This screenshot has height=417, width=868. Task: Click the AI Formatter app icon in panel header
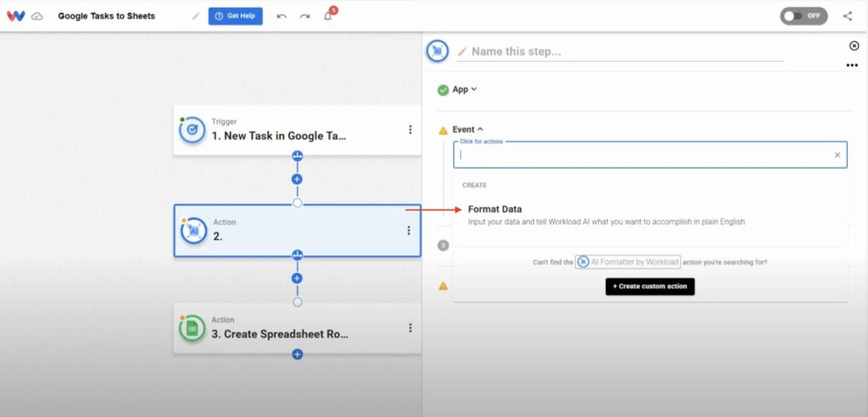pyautogui.click(x=437, y=51)
